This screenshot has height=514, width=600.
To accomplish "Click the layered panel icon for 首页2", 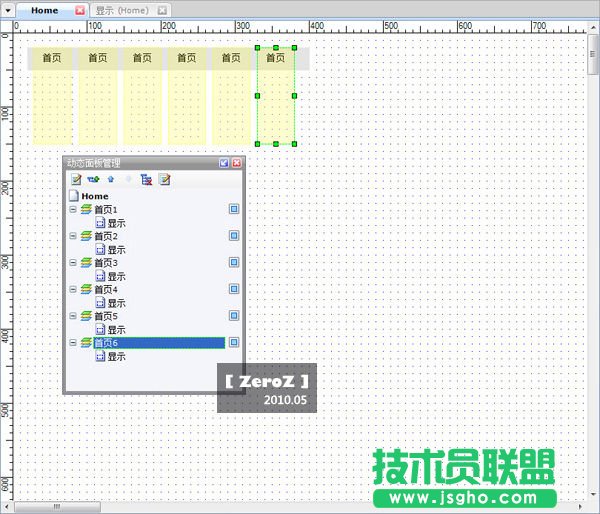I will [x=86, y=236].
